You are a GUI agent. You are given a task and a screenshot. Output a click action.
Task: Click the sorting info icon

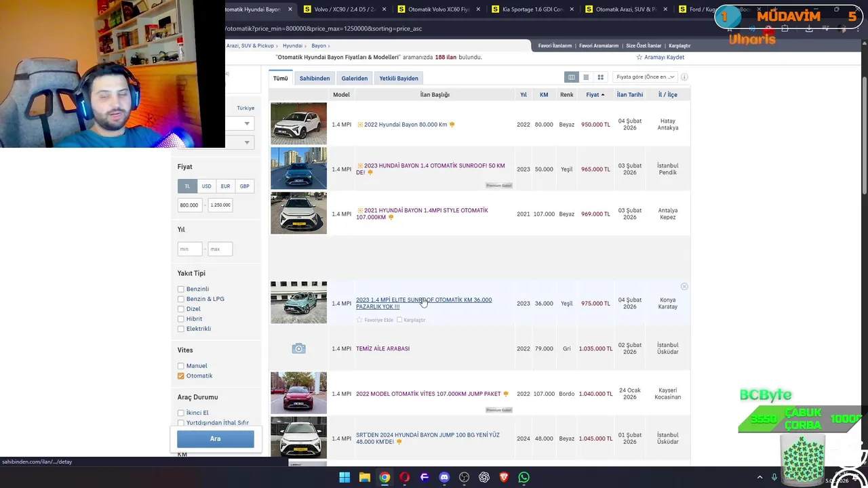click(x=684, y=77)
